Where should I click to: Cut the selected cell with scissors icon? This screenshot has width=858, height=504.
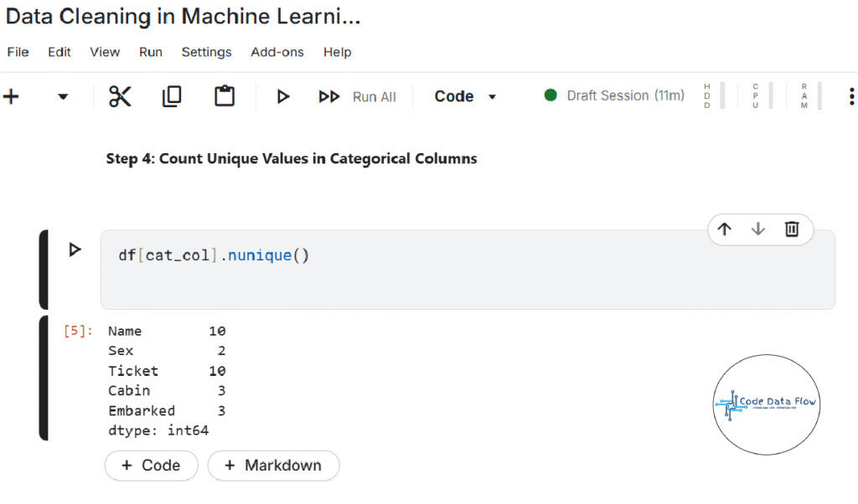pos(120,96)
